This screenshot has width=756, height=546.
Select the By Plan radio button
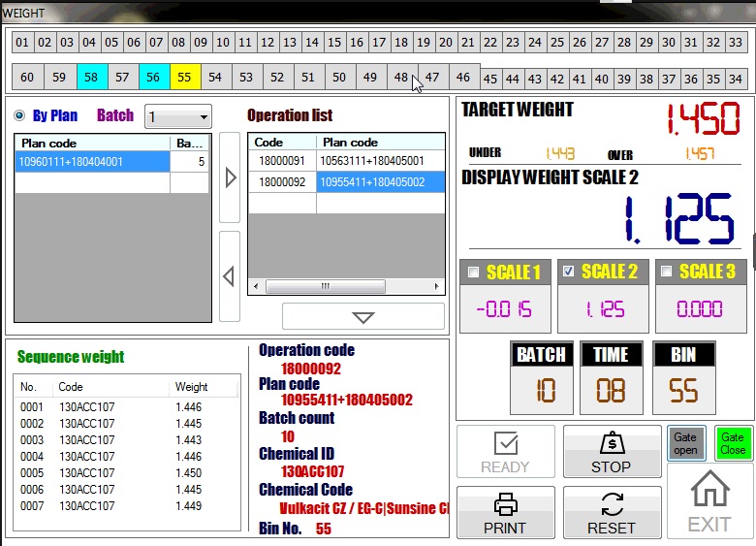tap(19, 116)
